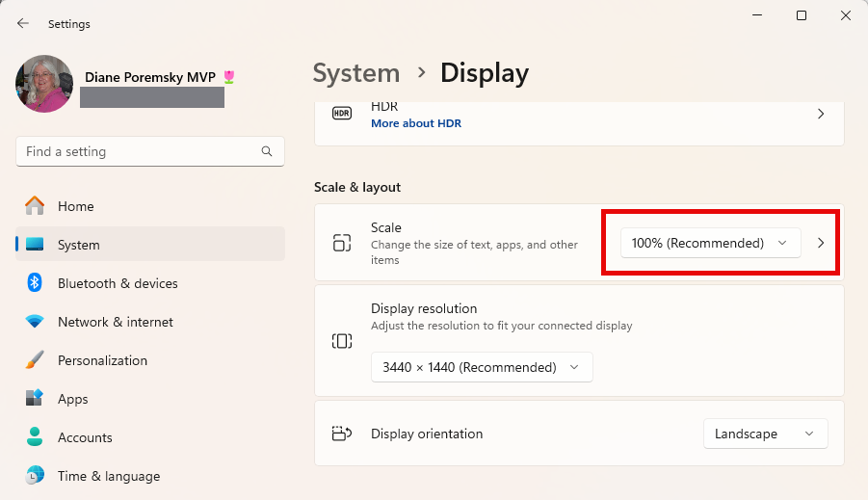This screenshot has width=868, height=500.
Task: Open the Display resolution dropdown
Action: [x=482, y=367]
